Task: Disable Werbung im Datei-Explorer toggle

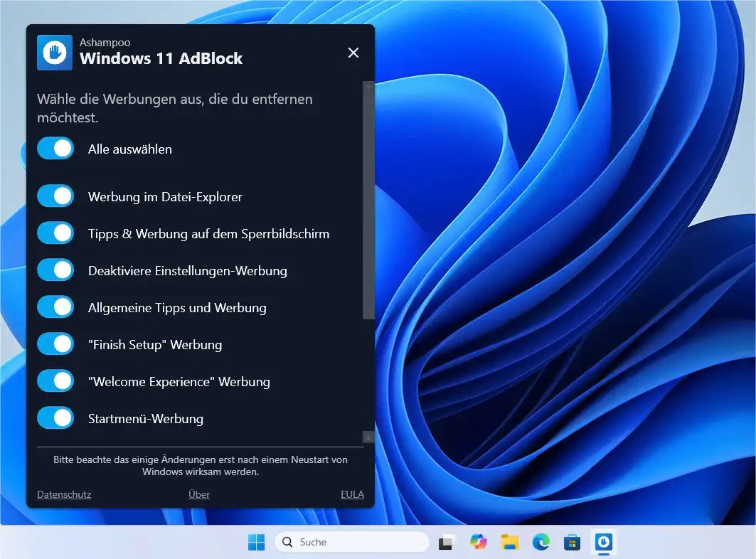Action: 55,196
